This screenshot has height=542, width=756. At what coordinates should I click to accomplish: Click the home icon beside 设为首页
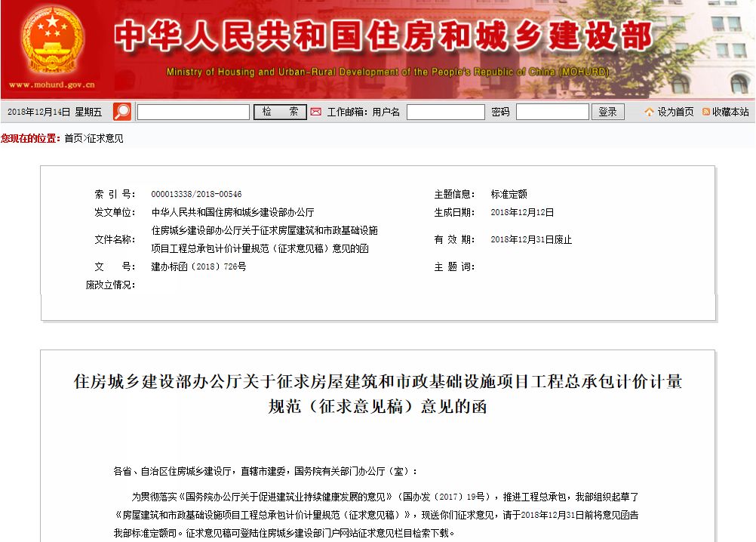pyautogui.click(x=649, y=112)
